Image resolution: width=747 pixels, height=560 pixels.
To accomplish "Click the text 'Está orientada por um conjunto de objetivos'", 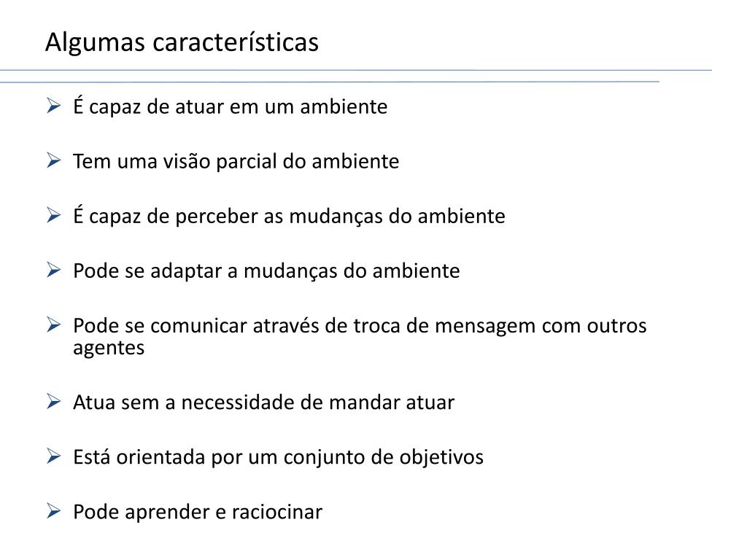I will (x=278, y=458).
